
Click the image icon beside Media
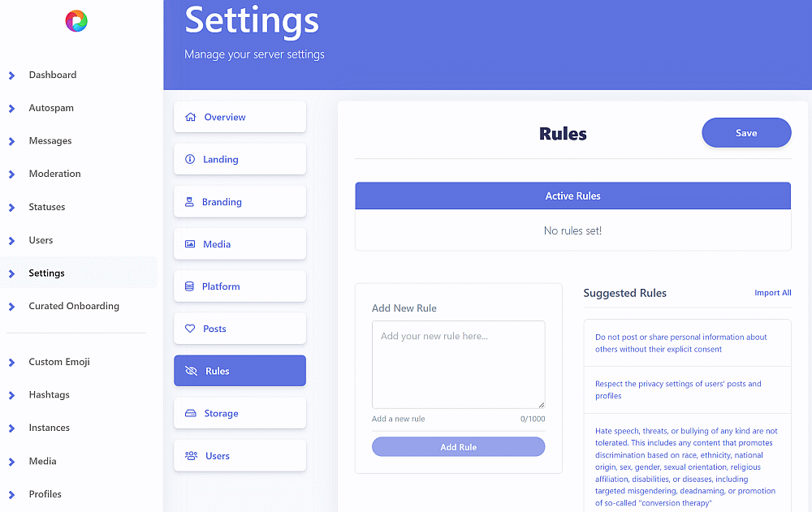coord(190,244)
